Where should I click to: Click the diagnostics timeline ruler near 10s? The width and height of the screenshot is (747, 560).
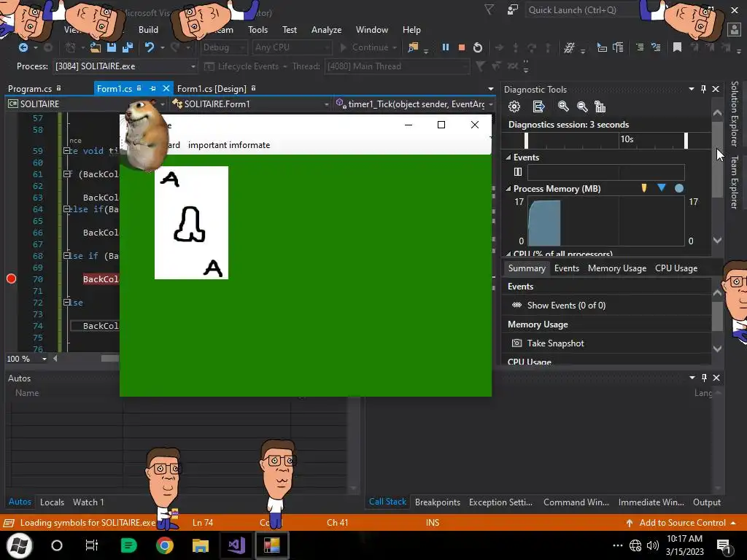pos(606,141)
